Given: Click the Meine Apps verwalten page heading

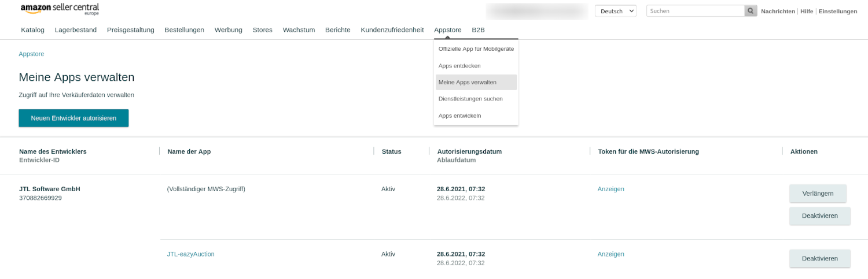Looking at the screenshot, I should pos(76,77).
